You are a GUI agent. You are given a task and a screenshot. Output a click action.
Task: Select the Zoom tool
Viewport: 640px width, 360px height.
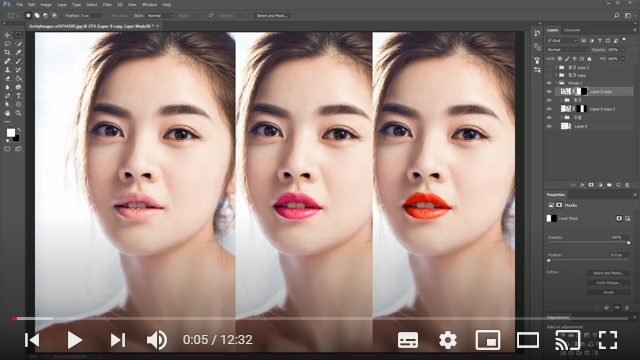(x=18, y=113)
